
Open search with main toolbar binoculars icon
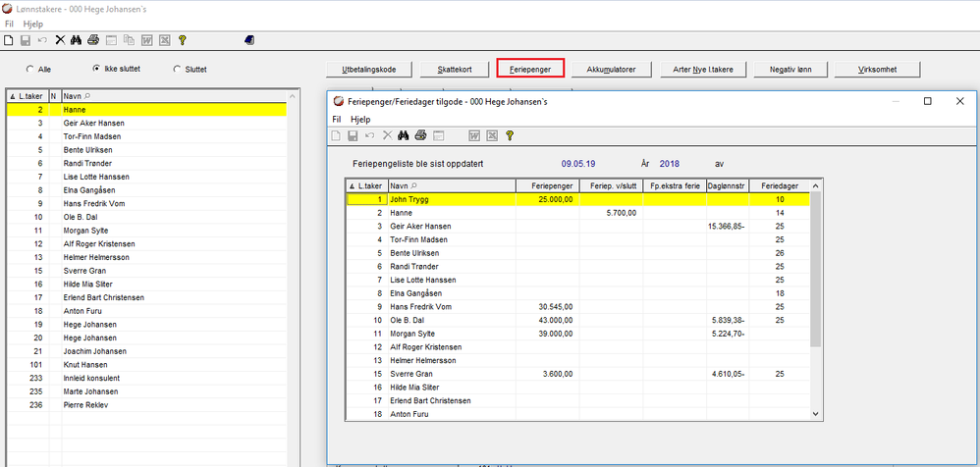(77, 40)
